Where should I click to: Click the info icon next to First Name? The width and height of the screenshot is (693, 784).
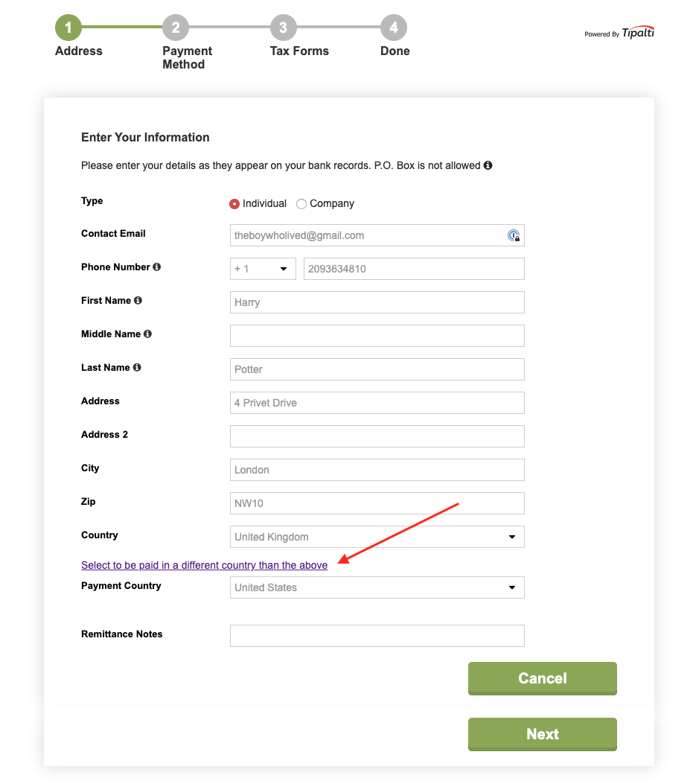click(x=138, y=301)
